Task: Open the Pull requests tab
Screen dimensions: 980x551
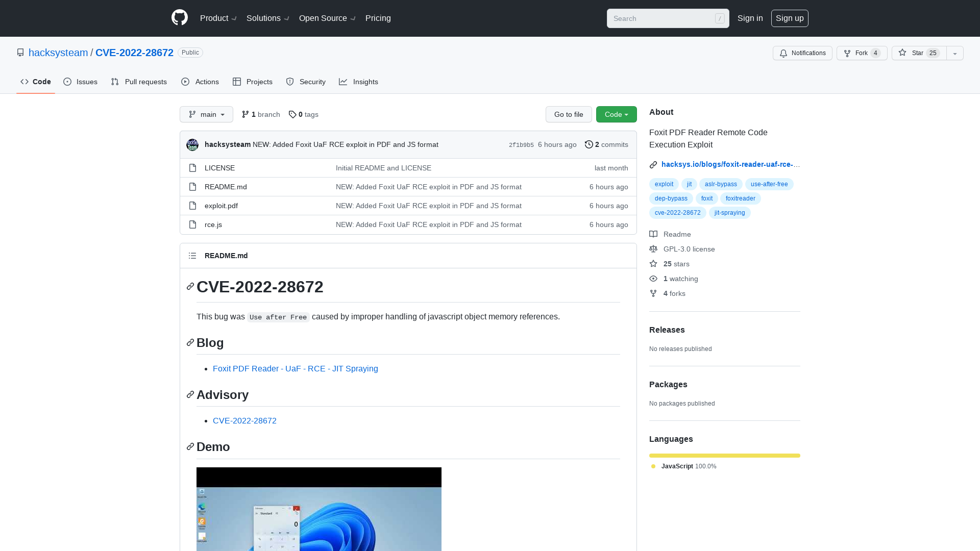Action: click(x=139, y=82)
